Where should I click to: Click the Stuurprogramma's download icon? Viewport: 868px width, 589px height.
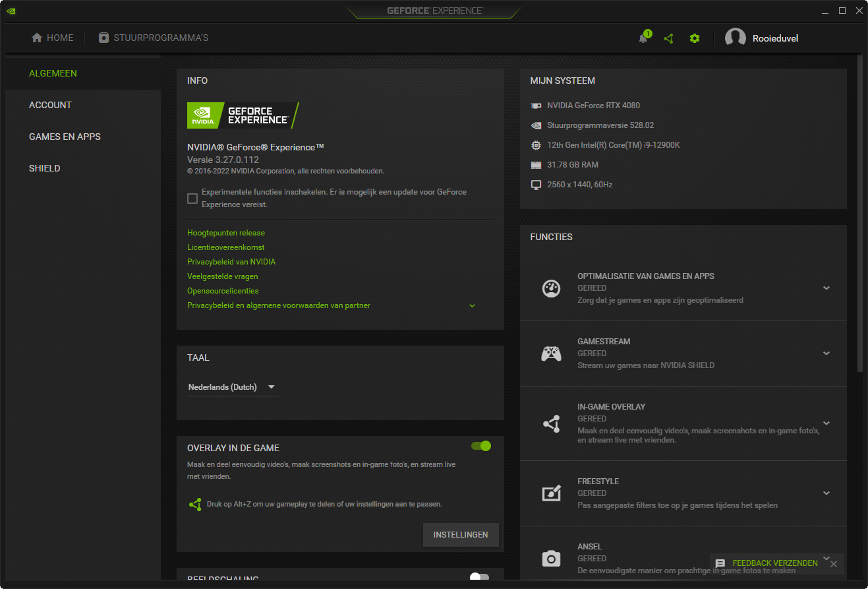click(103, 38)
